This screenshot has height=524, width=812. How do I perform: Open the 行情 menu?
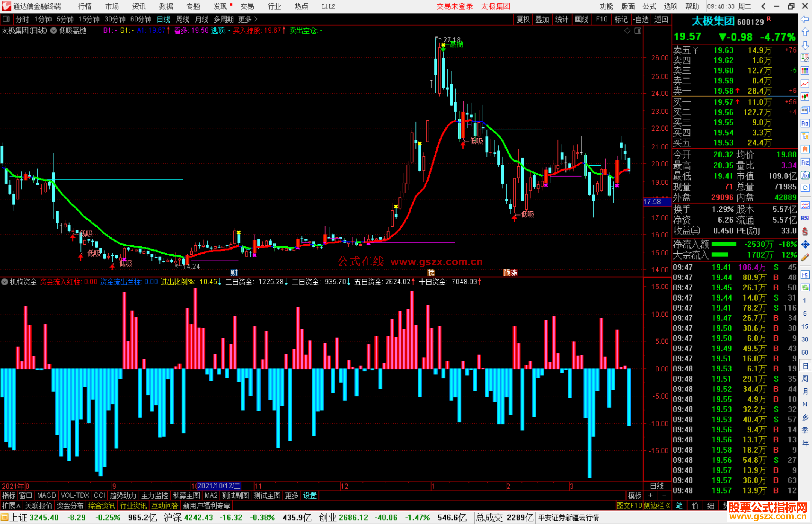(85, 6)
